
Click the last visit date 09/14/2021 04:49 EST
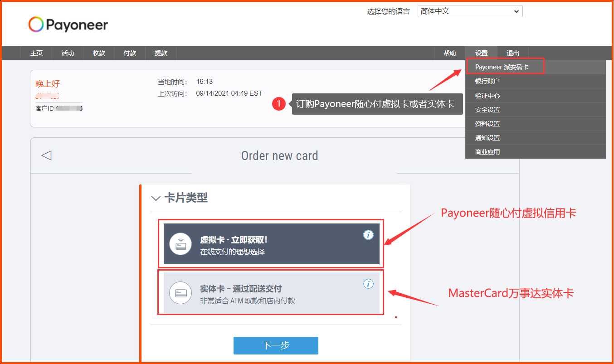click(x=229, y=93)
